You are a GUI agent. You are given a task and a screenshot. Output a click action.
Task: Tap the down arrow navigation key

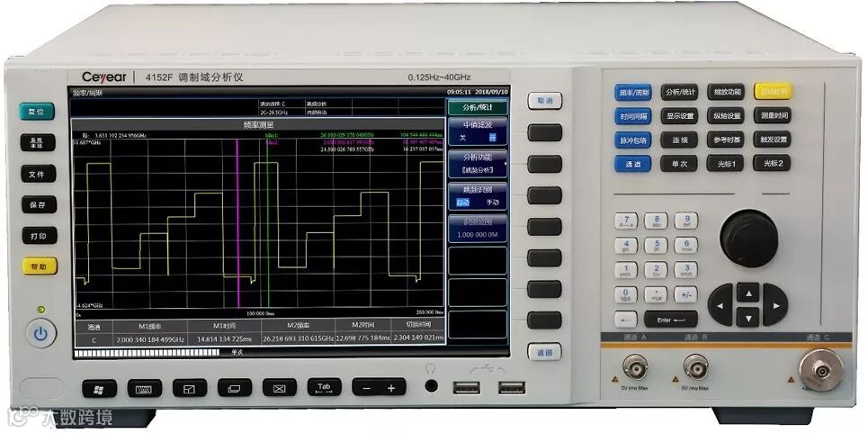tap(747, 317)
